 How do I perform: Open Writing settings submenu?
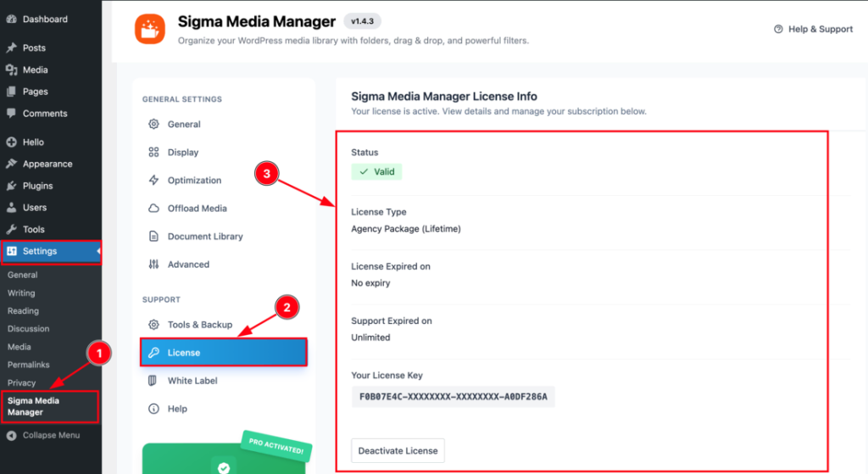(21, 293)
